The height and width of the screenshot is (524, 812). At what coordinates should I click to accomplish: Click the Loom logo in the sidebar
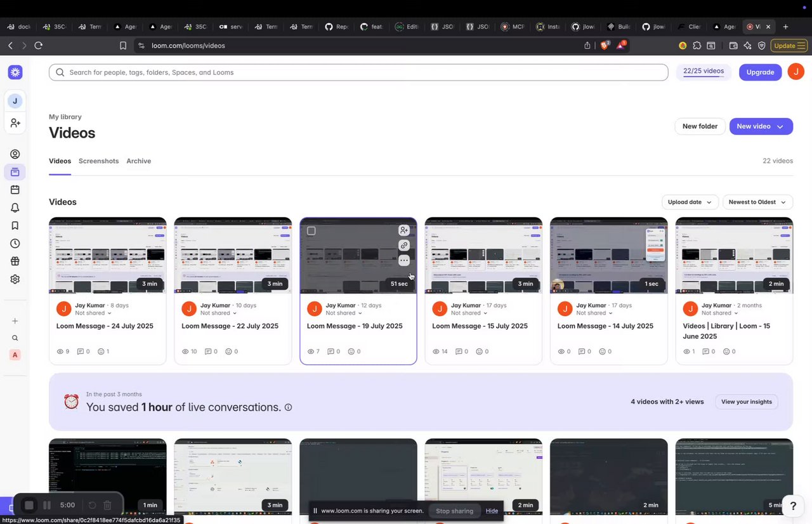coord(15,72)
